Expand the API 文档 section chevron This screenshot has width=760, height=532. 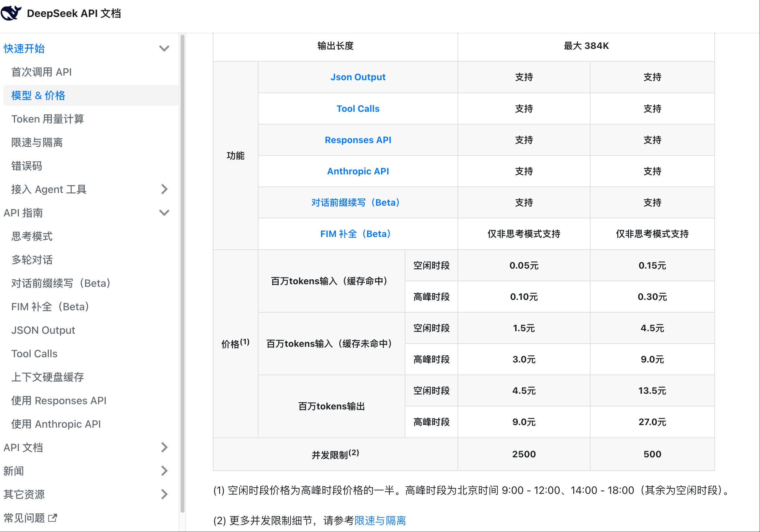pyautogui.click(x=164, y=447)
